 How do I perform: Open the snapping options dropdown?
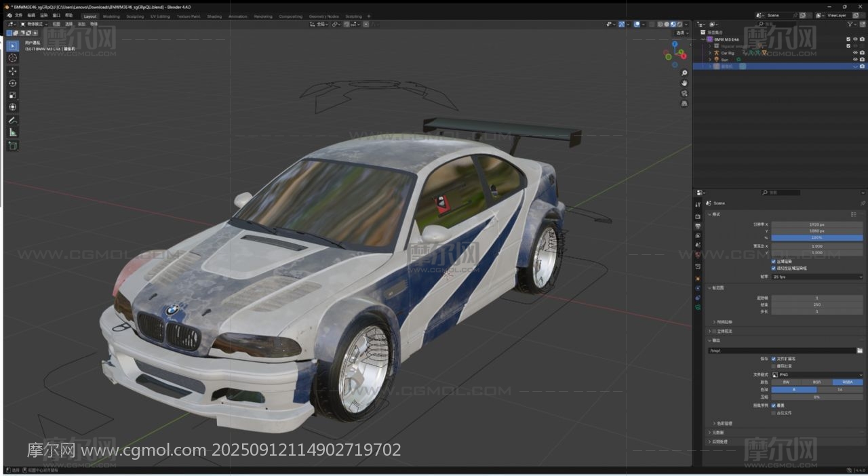[355, 24]
